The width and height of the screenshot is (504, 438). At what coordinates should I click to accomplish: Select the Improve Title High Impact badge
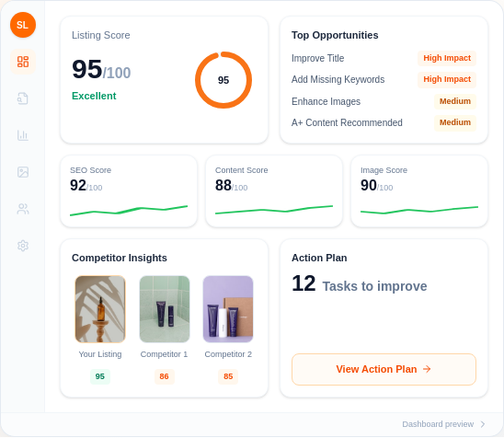point(447,58)
